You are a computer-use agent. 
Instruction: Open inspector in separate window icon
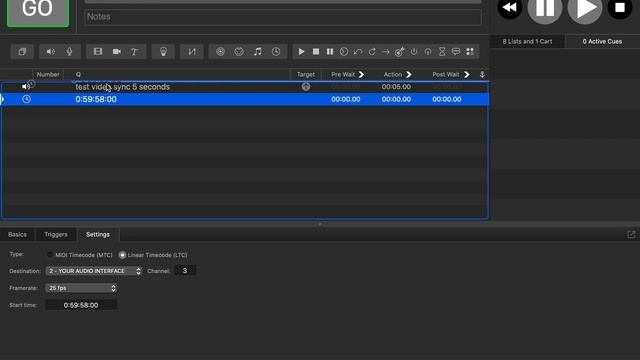pyautogui.click(x=631, y=234)
